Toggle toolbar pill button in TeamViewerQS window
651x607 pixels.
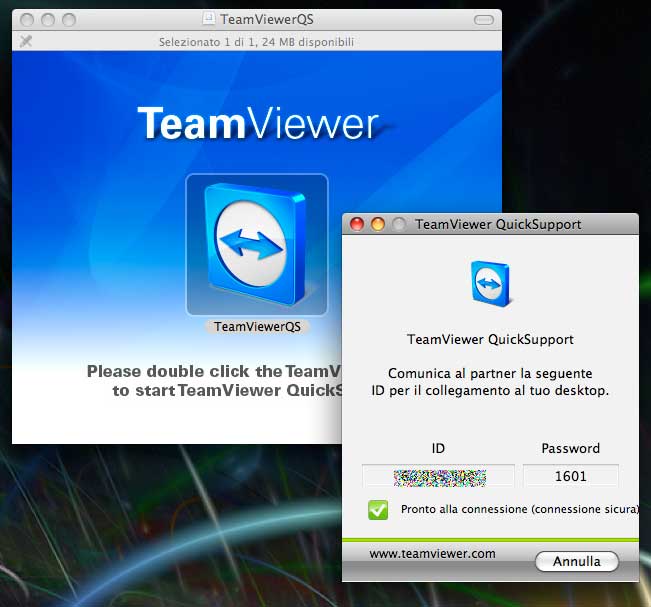click(484, 20)
